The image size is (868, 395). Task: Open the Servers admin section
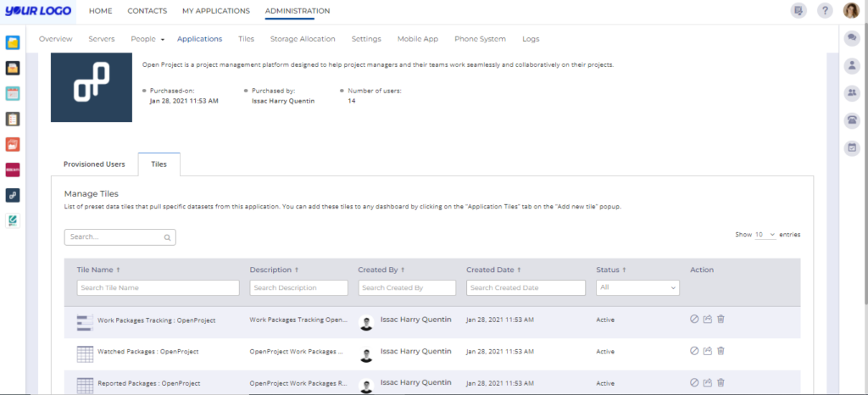[x=102, y=39]
